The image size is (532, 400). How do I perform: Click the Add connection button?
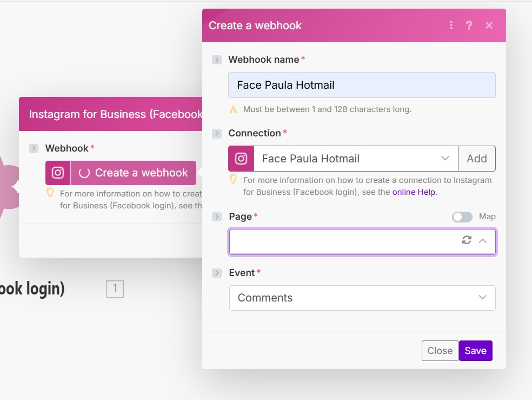point(476,159)
